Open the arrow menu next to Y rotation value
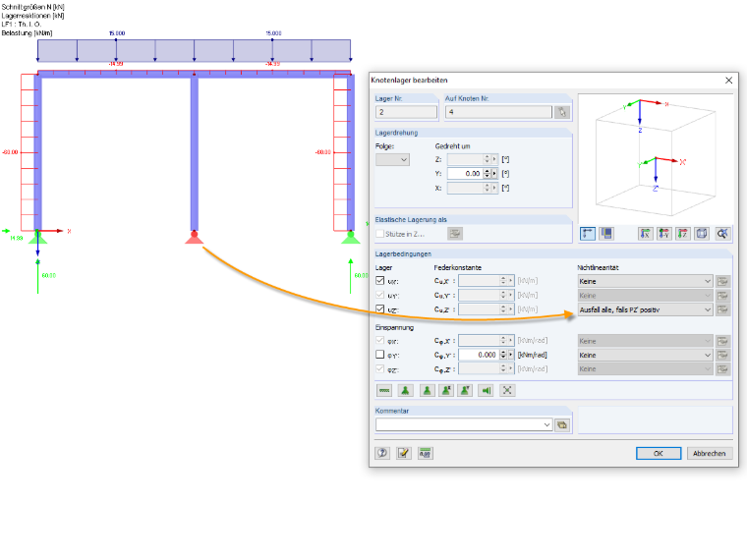Screen dimensions: 747x560 click(x=494, y=173)
